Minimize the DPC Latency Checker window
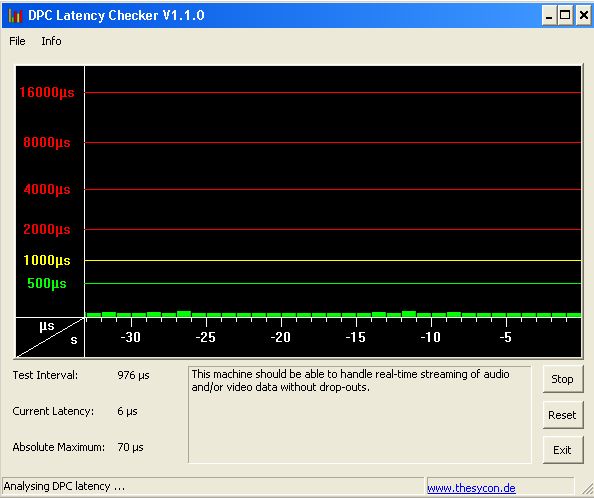 [x=549, y=16]
